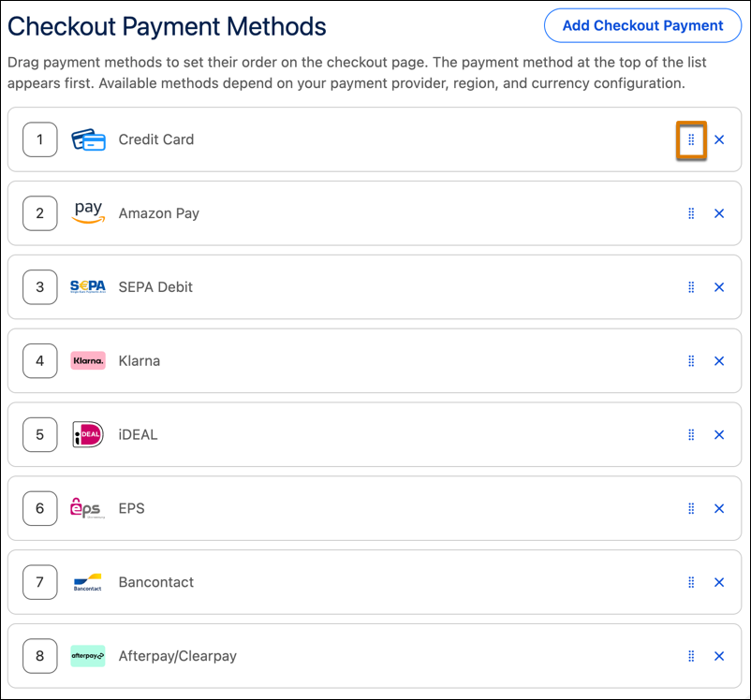Click the order number 7 box
The height and width of the screenshot is (700, 751).
point(39,582)
